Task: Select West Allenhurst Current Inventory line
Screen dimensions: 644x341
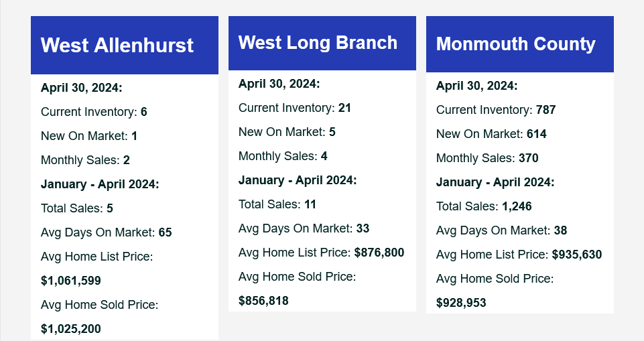Action: (x=94, y=112)
